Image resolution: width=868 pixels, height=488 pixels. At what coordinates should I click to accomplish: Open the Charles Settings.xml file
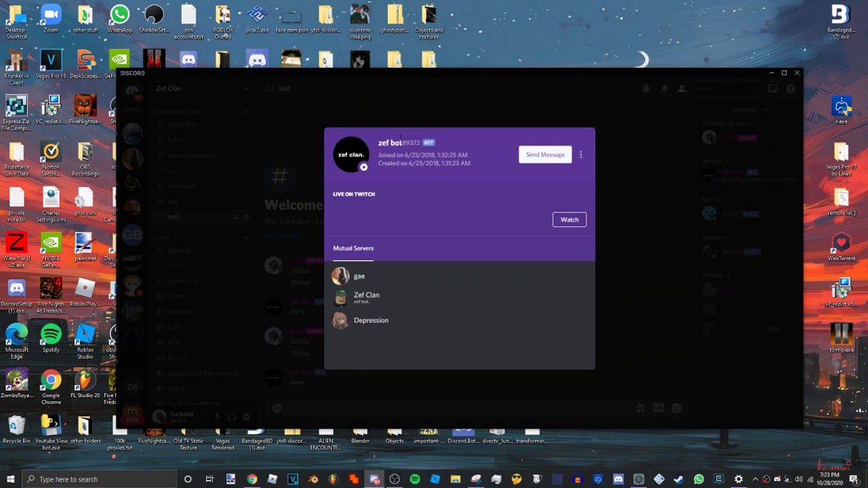[51, 205]
